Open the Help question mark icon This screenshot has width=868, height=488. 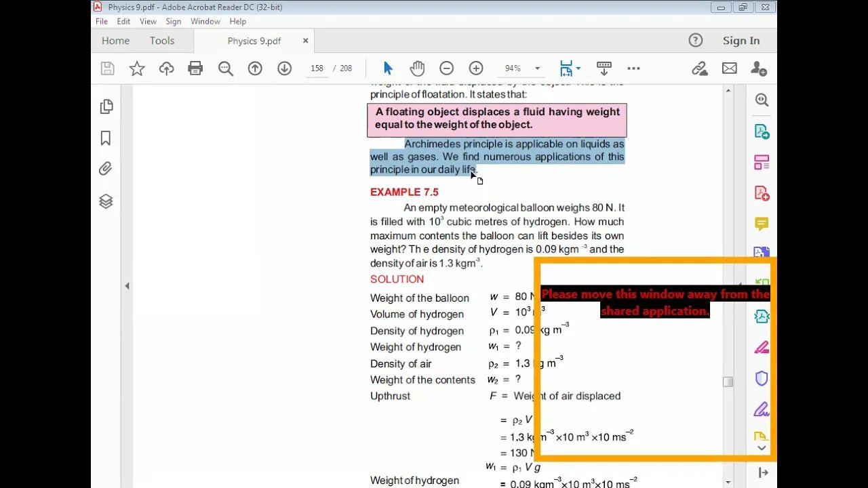coord(695,41)
